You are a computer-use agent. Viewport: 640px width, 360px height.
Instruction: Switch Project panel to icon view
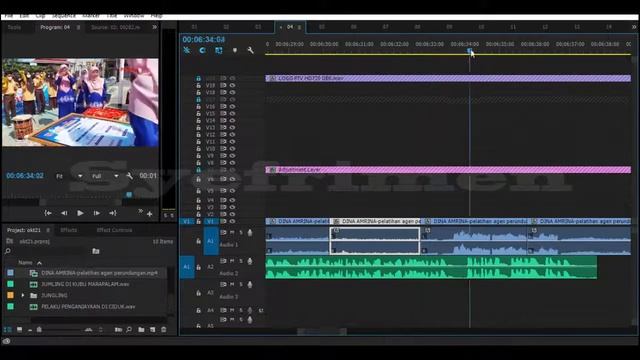coord(19,329)
